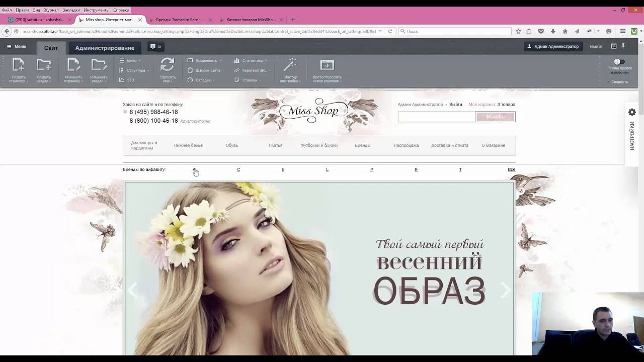Open the browser hamburger menu
Viewport: 644px width, 362px height.
coord(623,31)
